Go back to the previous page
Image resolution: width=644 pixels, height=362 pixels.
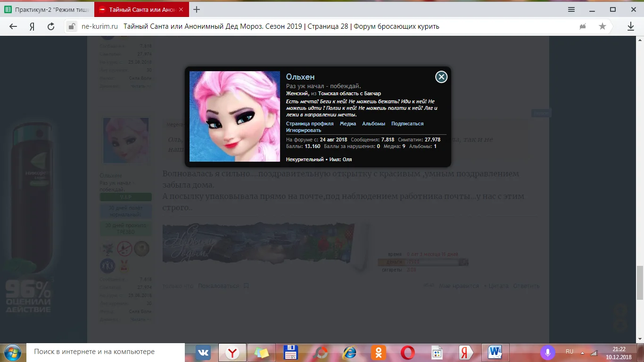(13, 26)
